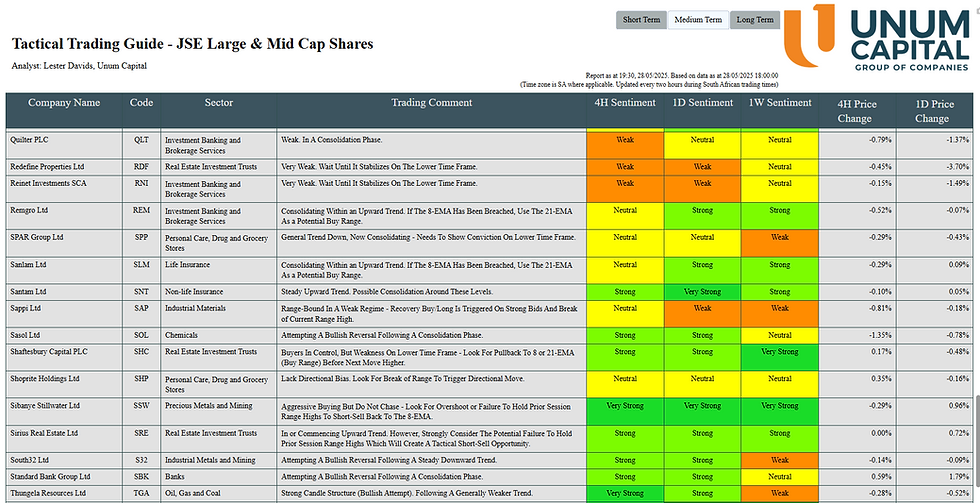Click the SSW share code cell
This screenshot has width=980, height=503.
click(141, 412)
